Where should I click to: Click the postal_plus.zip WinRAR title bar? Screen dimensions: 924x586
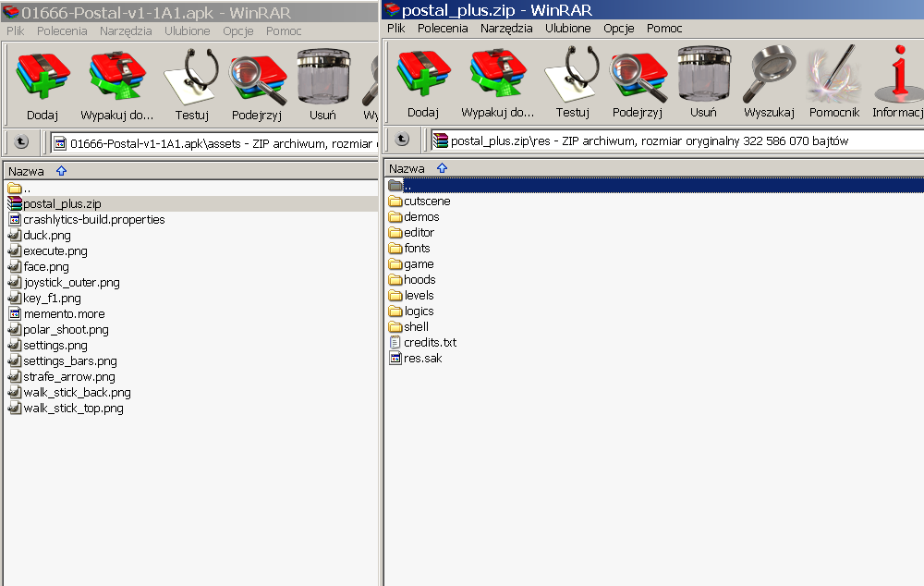click(653, 10)
